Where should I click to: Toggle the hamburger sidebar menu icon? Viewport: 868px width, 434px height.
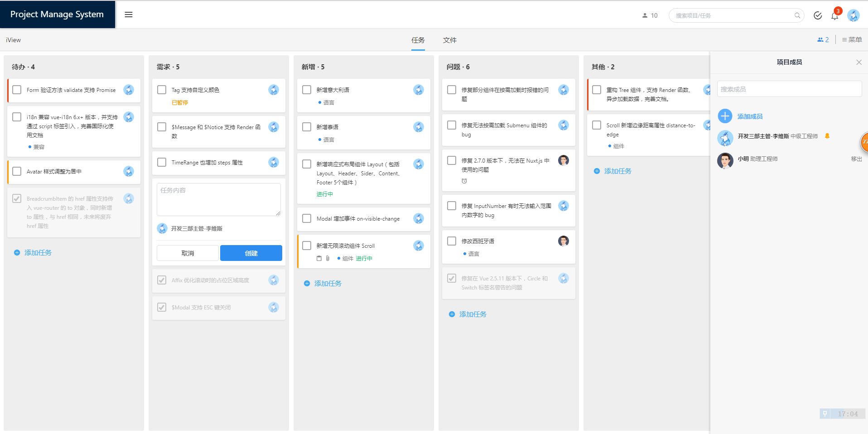(129, 14)
